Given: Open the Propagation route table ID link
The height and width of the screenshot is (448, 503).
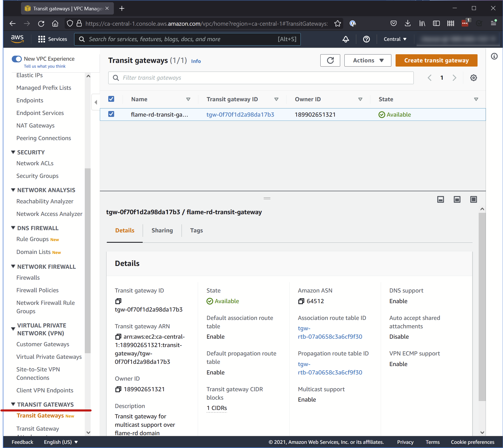Looking at the screenshot, I should pyautogui.click(x=330, y=368).
